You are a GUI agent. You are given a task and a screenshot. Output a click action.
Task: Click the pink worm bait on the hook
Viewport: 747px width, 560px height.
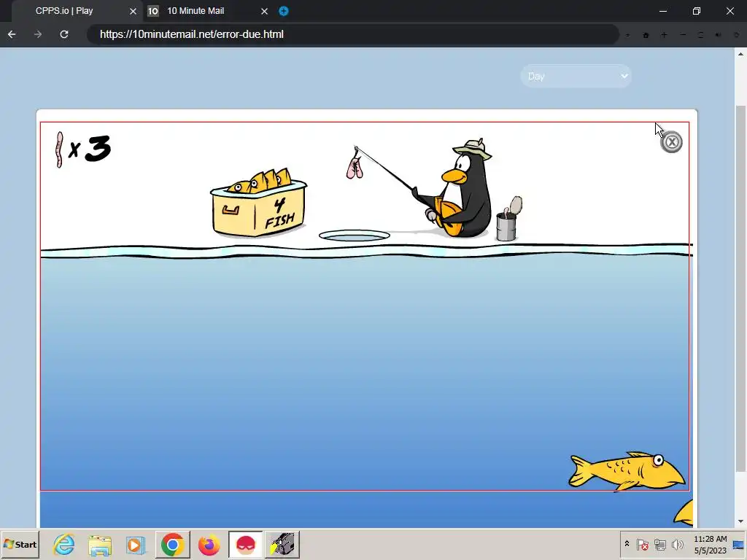355,168
